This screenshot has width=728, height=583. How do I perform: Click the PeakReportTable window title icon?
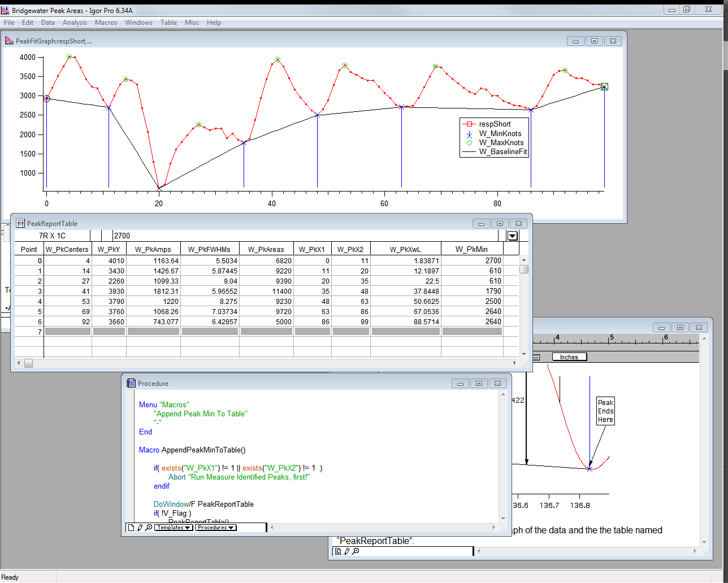[20, 224]
